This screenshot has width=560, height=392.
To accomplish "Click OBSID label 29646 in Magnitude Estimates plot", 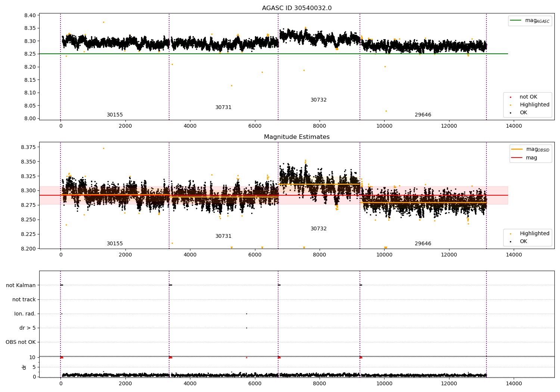I will [423, 244].
